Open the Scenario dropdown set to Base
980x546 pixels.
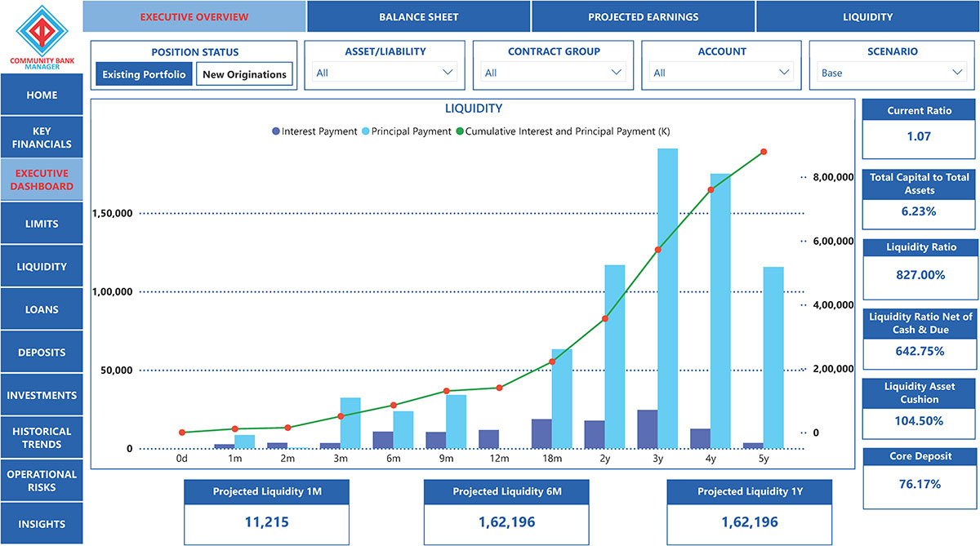(892, 73)
